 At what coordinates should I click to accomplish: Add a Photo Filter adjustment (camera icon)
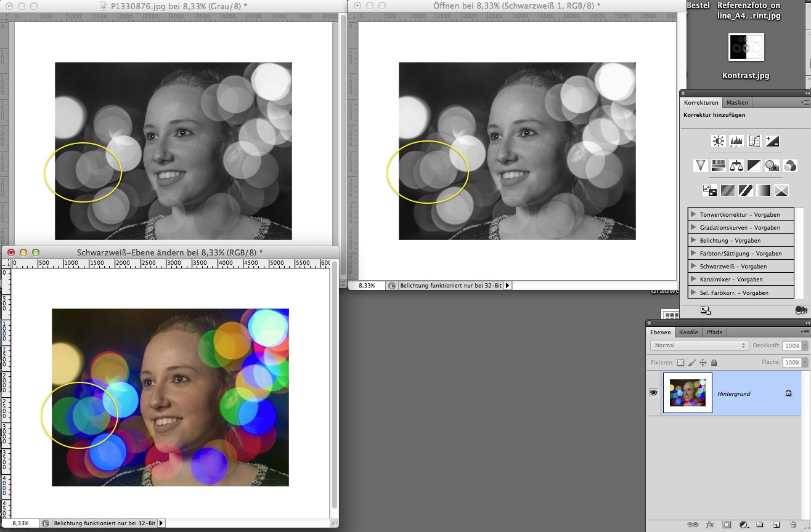coord(772,165)
